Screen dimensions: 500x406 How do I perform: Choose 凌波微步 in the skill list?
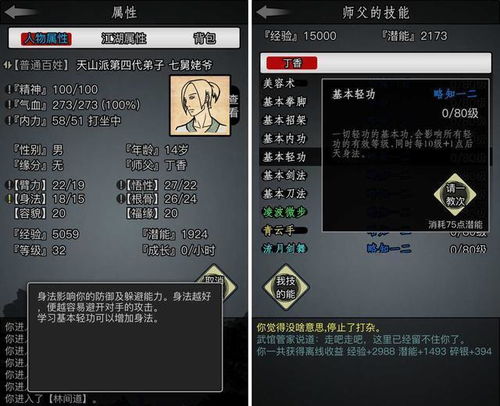click(x=285, y=212)
